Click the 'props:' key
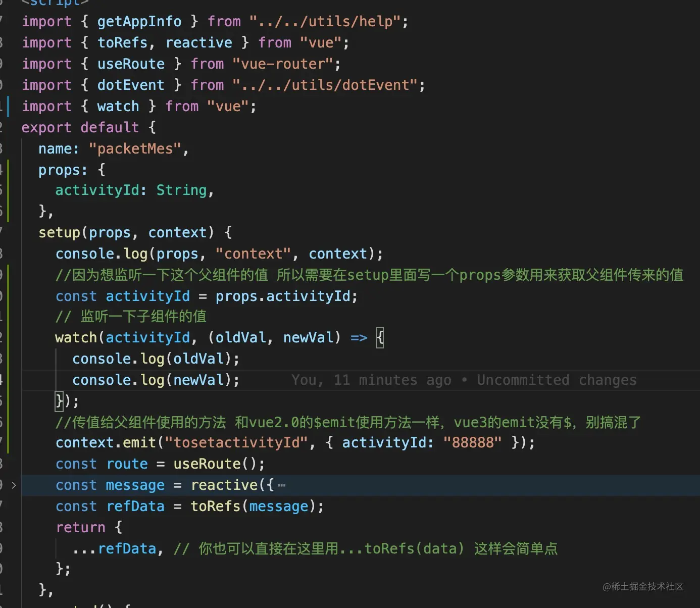The image size is (700, 608). click(63, 170)
